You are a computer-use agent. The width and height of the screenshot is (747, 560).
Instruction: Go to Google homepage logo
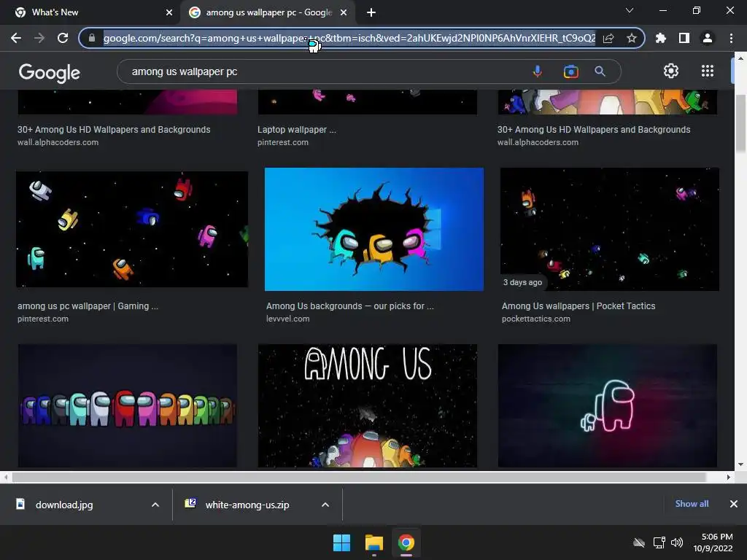(x=50, y=72)
